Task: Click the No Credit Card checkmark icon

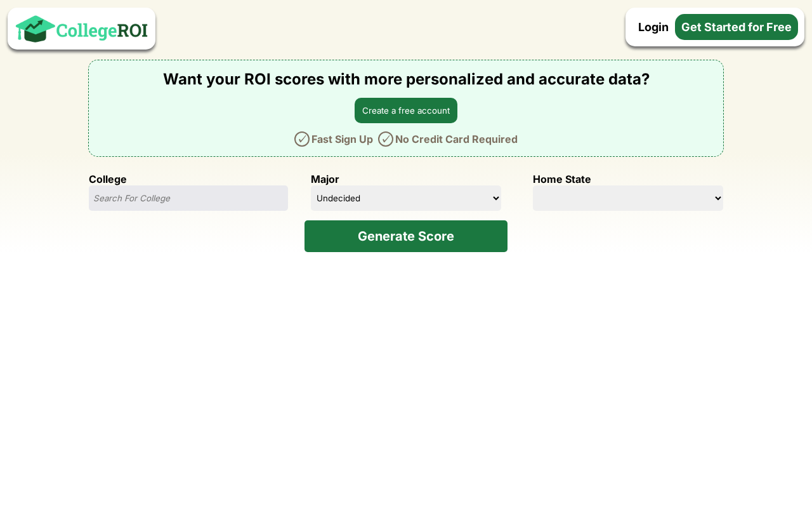Action: click(x=386, y=139)
